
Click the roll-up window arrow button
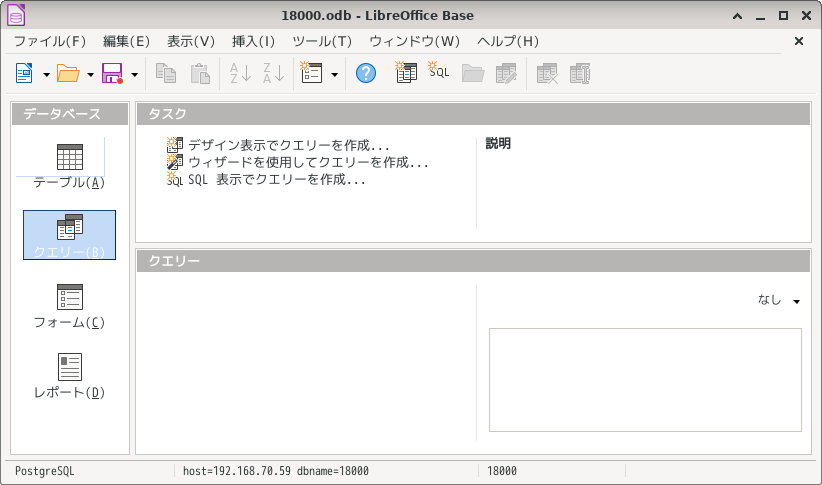pos(737,16)
